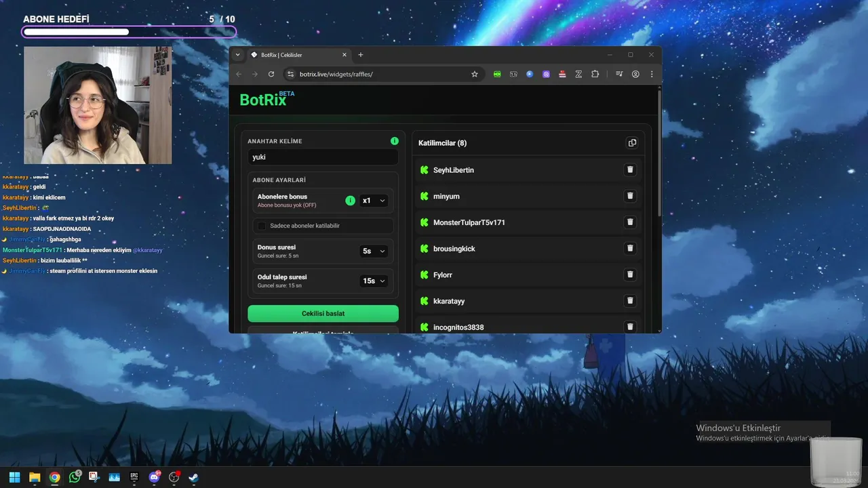
Task: Click the browser forward arrow
Action: [255, 74]
